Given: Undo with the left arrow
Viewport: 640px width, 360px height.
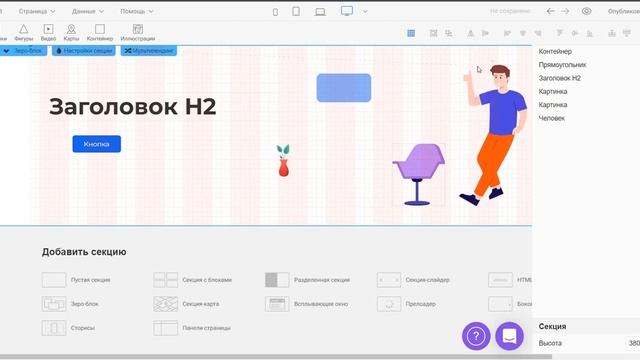Looking at the screenshot, I should click(x=551, y=11).
